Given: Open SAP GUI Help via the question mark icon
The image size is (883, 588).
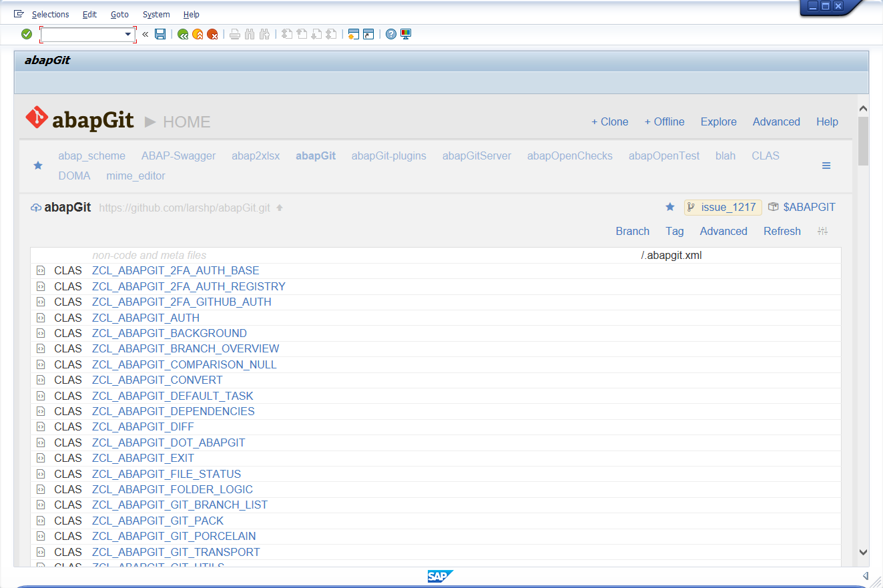Looking at the screenshot, I should click(x=391, y=34).
